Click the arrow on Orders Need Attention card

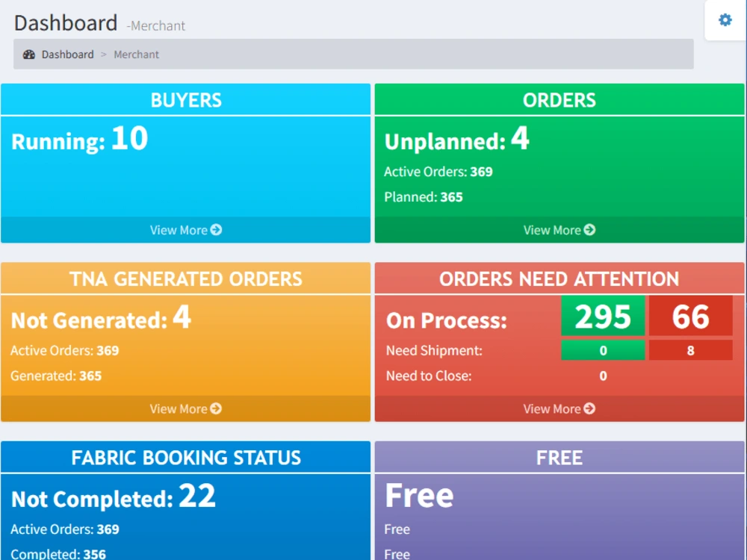click(589, 408)
